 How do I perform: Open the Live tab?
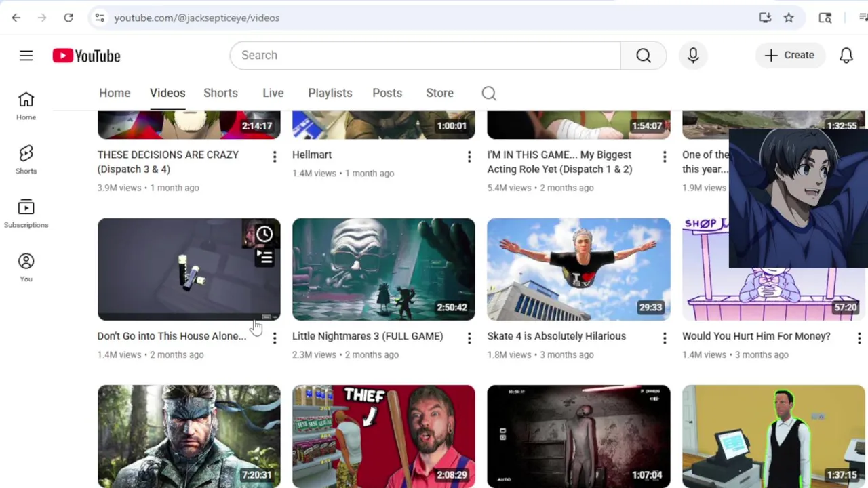coord(273,94)
